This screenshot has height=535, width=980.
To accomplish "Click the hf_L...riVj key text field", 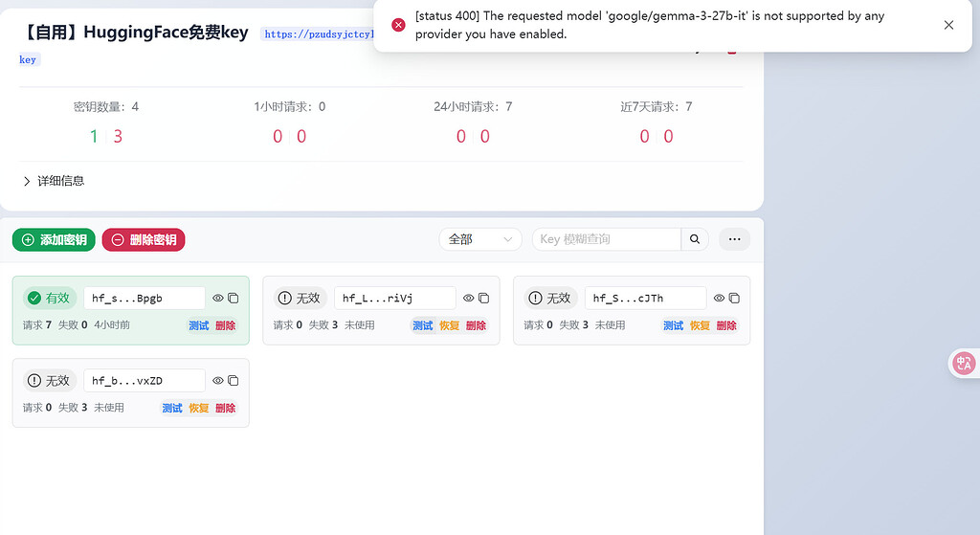I will click(x=395, y=298).
